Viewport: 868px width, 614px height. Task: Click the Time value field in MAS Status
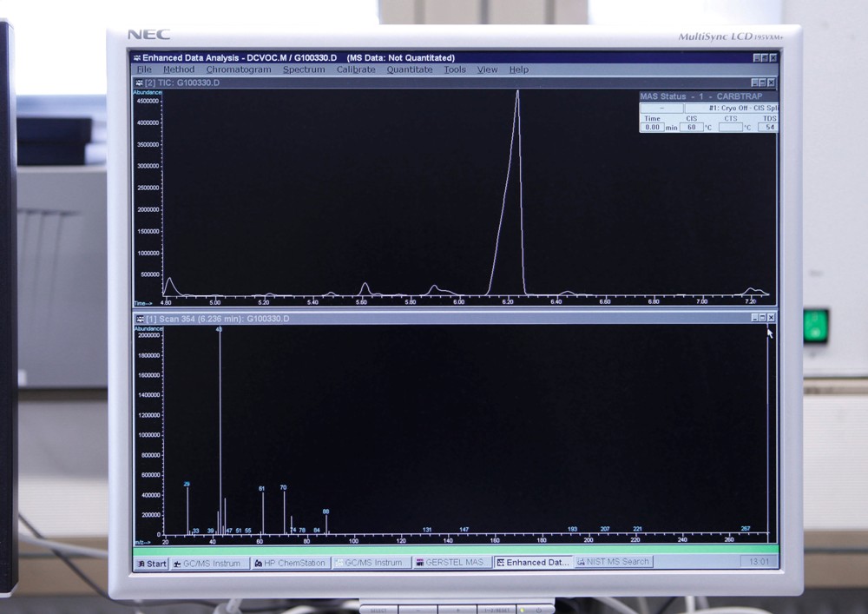pos(652,127)
